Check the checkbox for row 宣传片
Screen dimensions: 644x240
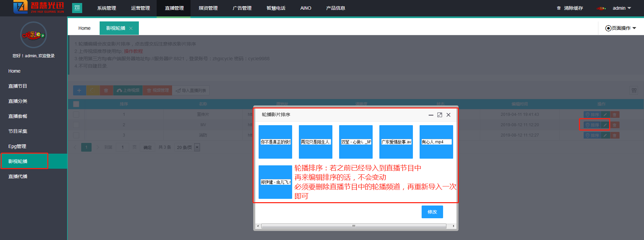pyautogui.click(x=76, y=114)
